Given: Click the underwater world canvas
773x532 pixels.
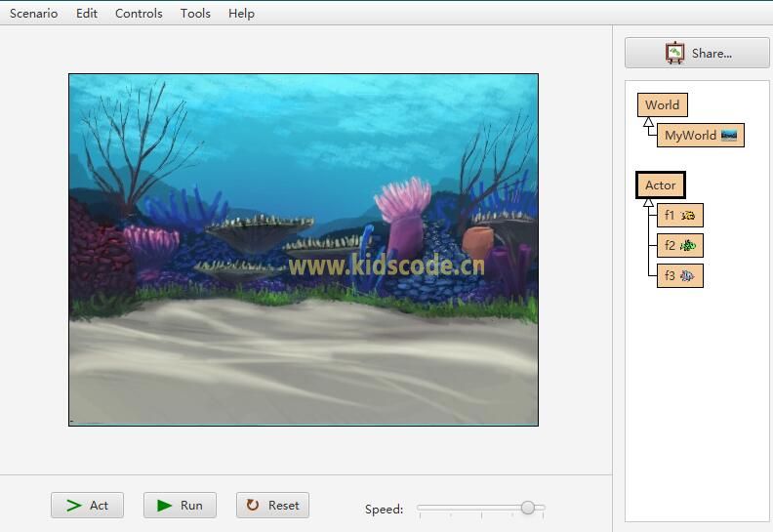Looking at the screenshot, I should 304,250.
